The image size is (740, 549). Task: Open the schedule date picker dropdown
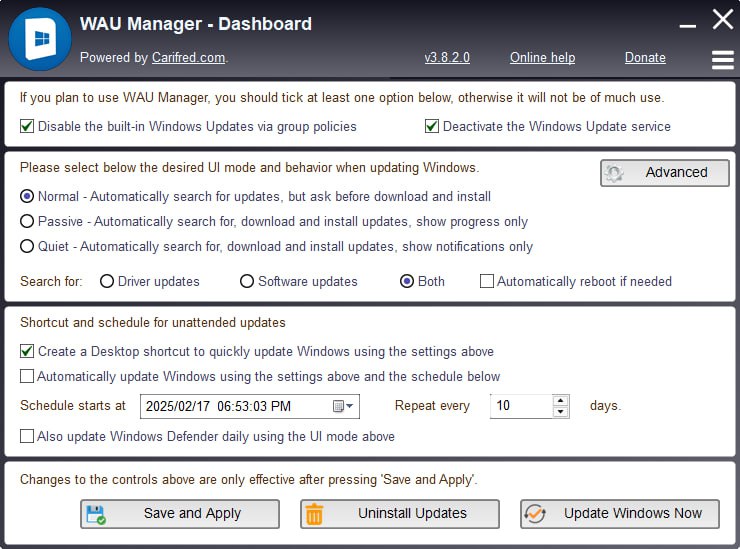click(x=343, y=406)
